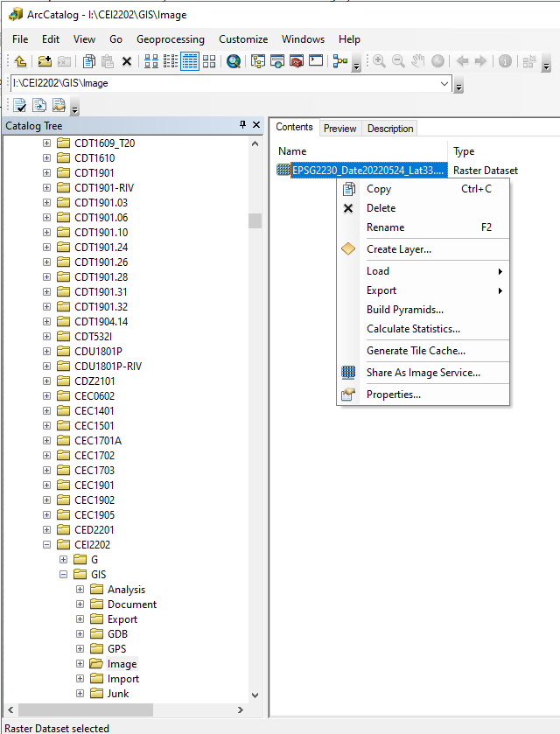Expand the Analysis folder
560x734 pixels.
(x=80, y=590)
